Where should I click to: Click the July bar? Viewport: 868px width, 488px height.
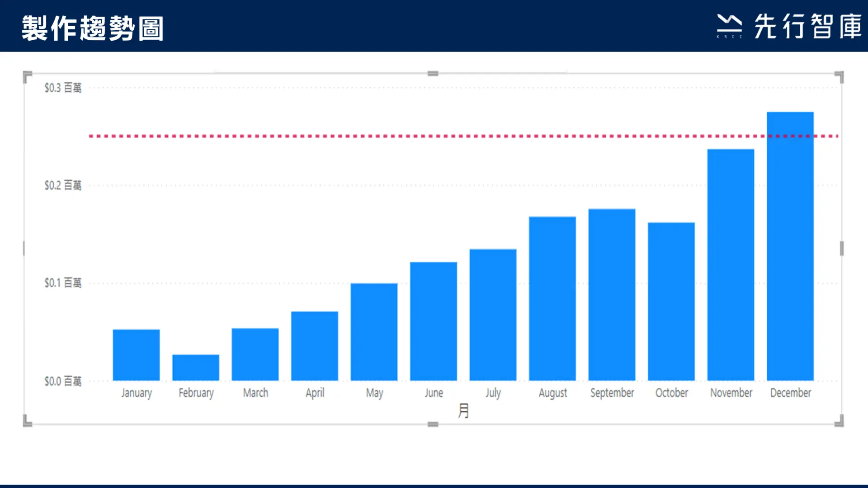pos(493,315)
